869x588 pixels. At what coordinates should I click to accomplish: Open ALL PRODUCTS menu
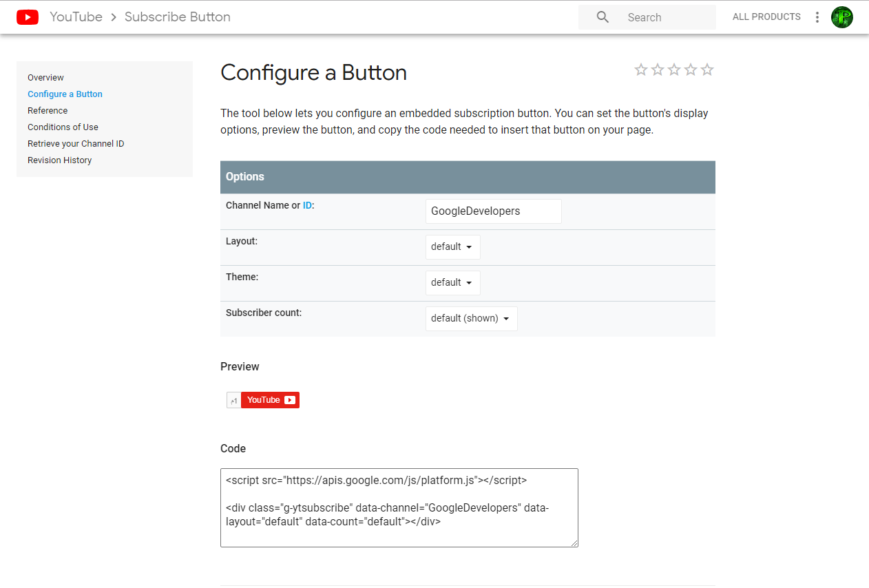click(766, 17)
